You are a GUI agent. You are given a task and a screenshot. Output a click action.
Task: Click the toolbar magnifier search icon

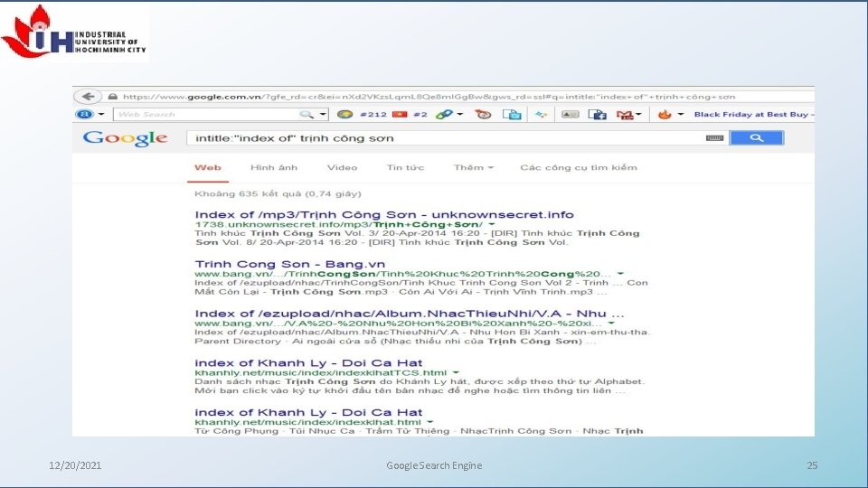pos(307,115)
